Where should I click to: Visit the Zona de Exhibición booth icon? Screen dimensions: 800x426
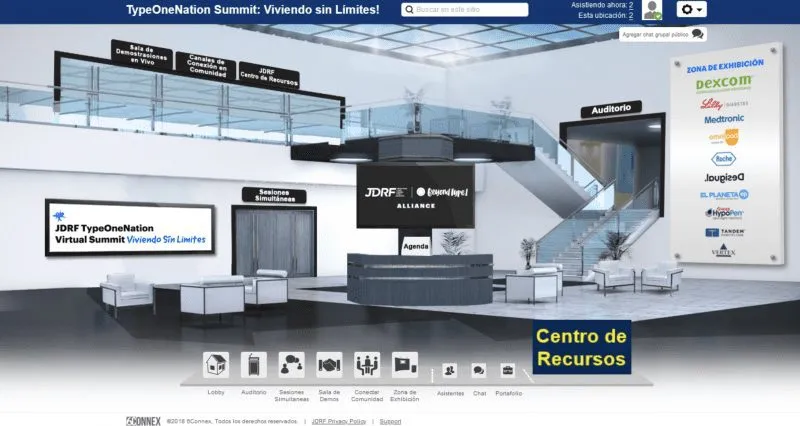pyautogui.click(x=405, y=365)
